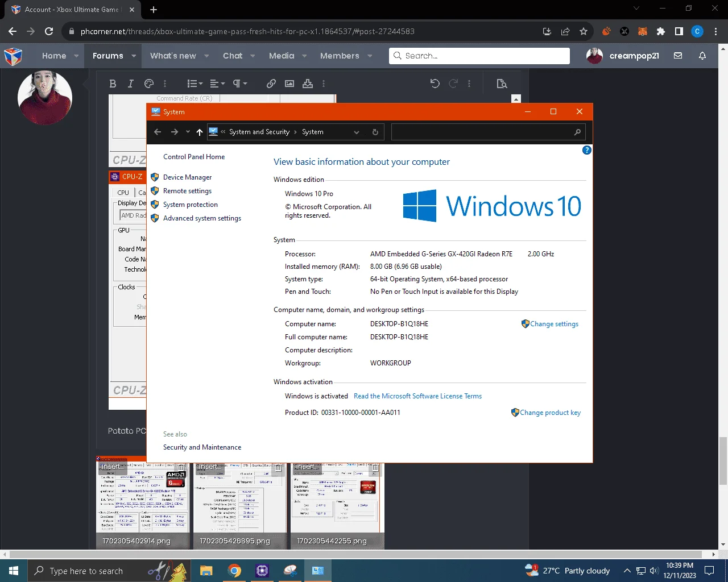Viewport: 728px width, 582px height.
Task: Open System protection link
Action: pyautogui.click(x=191, y=205)
